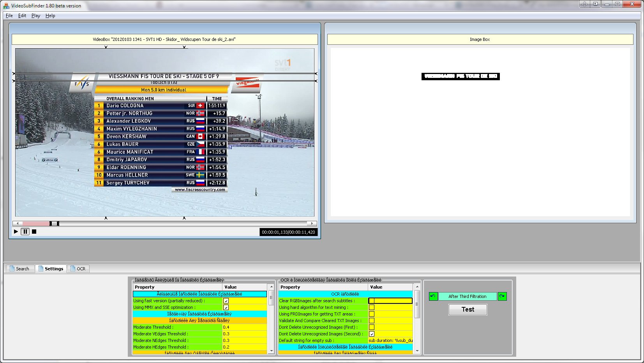
Task: Click the Test button
Action: [x=468, y=310]
